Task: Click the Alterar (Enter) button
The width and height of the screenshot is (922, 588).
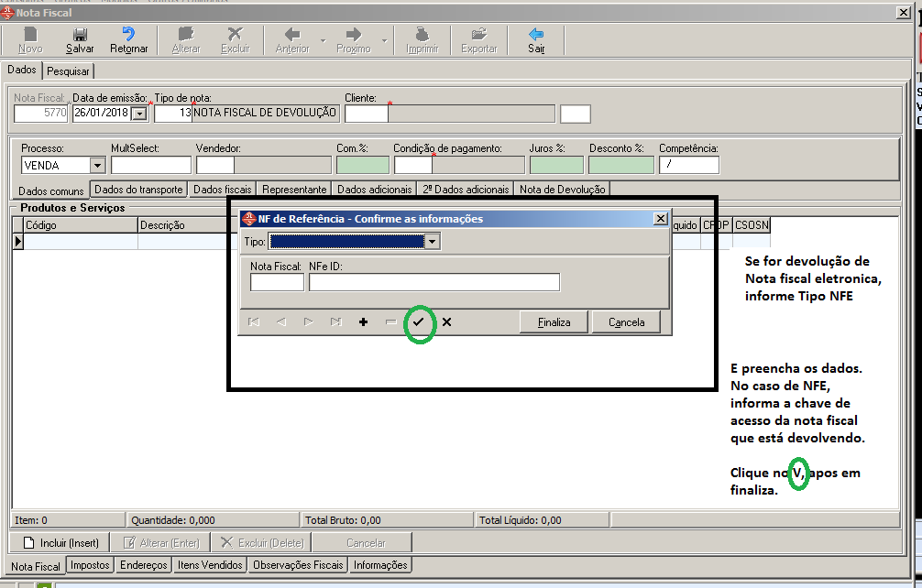Action: pyautogui.click(x=160, y=543)
